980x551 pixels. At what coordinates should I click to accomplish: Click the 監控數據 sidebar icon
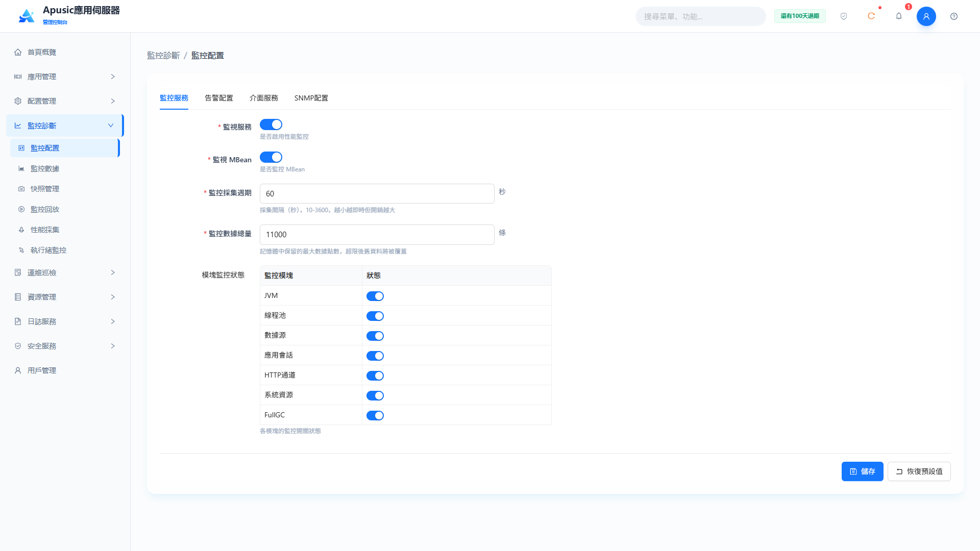[x=21, y=168]
